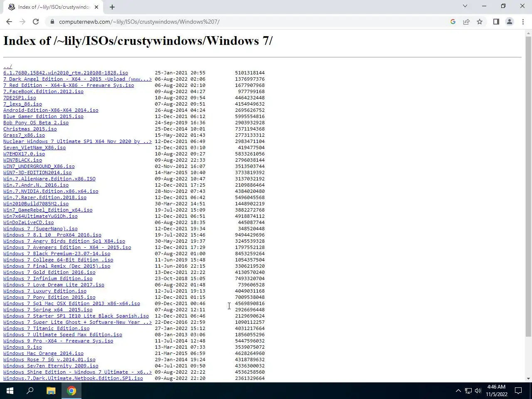Download Windows Mac Orange 2014.iso
The width and height of the screenshot is (532, 399).
(x=43, y=353)
